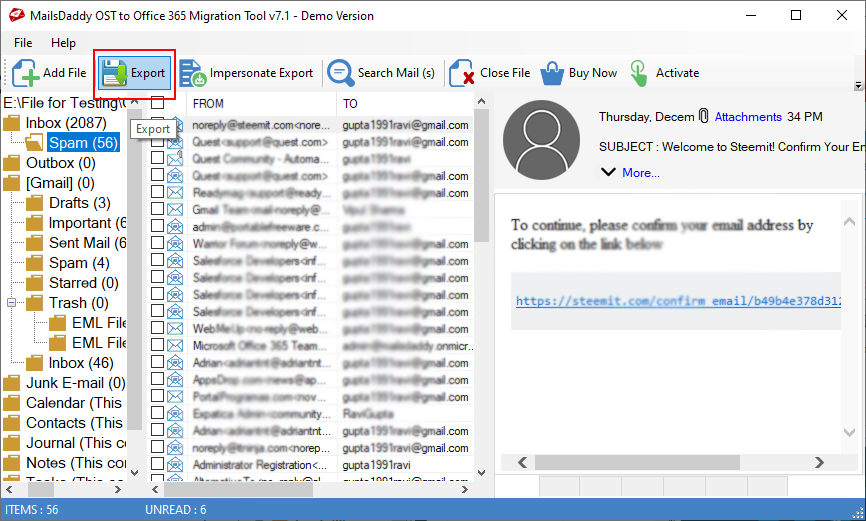Select the Calendar folder
The height and width of the screenshot is (521, 866).
pyautogui.click(x=73, y=403)
